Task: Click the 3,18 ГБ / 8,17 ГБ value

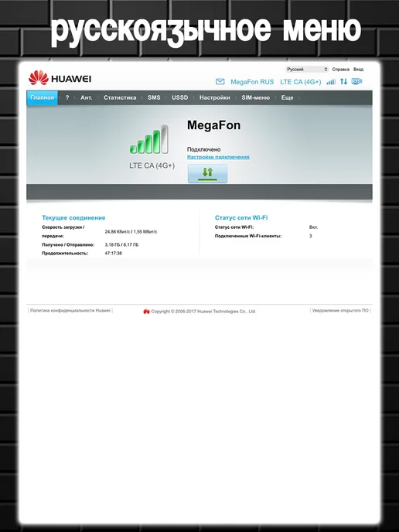Action: pos(122,244)
